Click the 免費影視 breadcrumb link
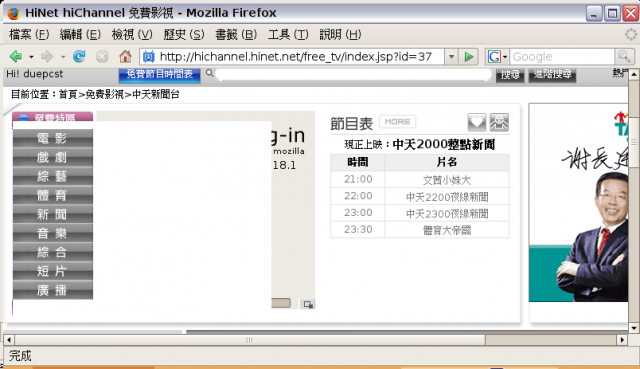The height and width of the screenshot is (369, 640). tap(104, 95)
